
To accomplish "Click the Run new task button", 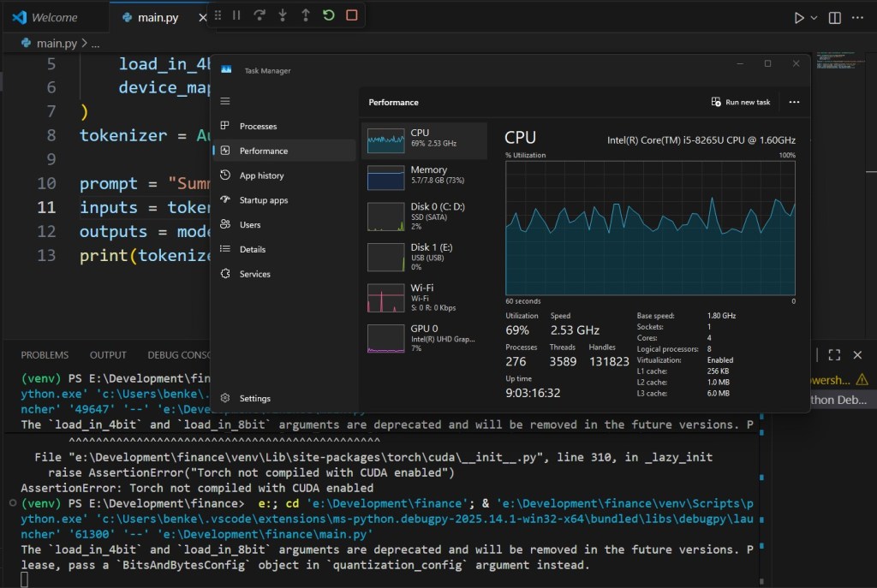I will 741,103.
